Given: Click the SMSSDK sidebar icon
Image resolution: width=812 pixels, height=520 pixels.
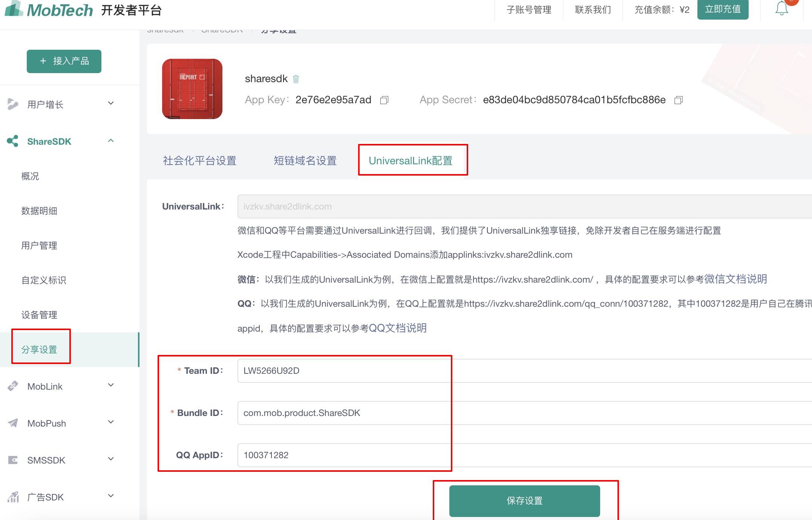Looking at the screenshot, I should click(12, 460).
